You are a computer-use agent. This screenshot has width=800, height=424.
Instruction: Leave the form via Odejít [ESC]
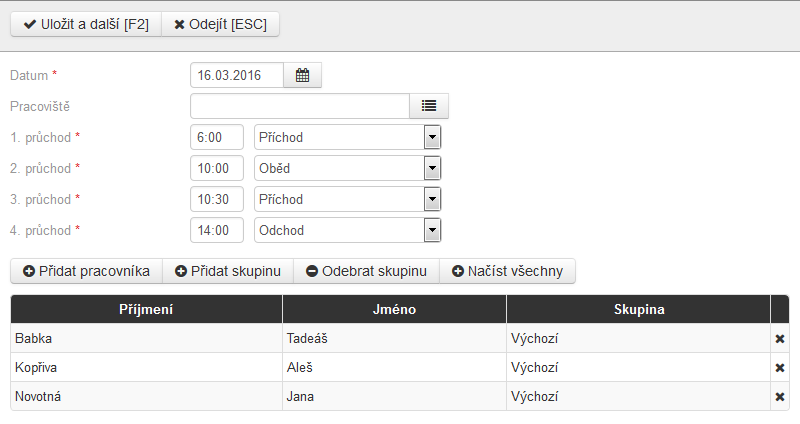click(220, 24)
